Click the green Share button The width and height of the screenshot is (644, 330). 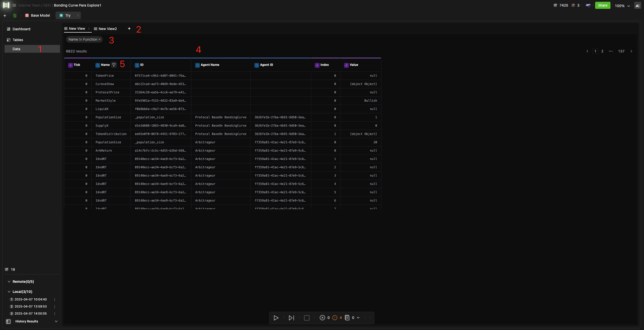pos(602,6)
